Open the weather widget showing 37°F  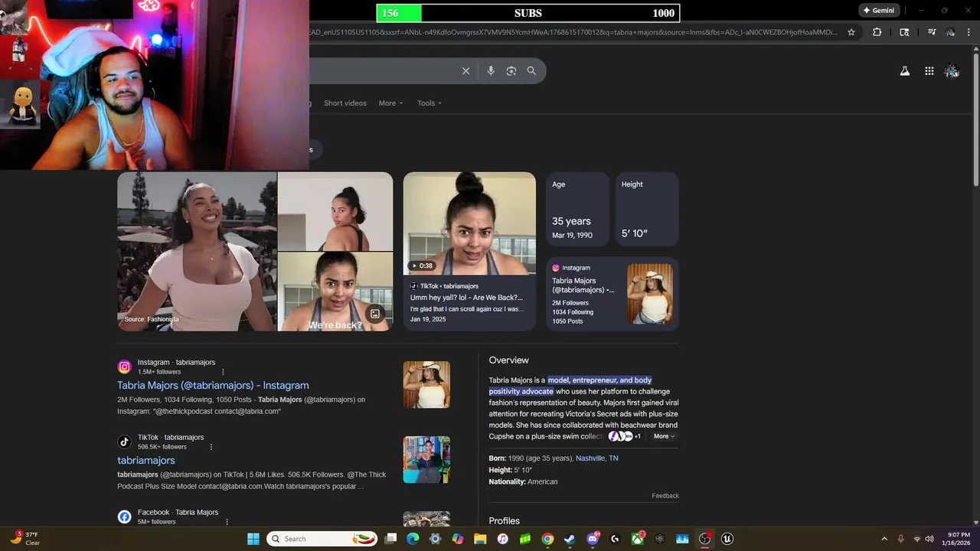coord(24,539)
